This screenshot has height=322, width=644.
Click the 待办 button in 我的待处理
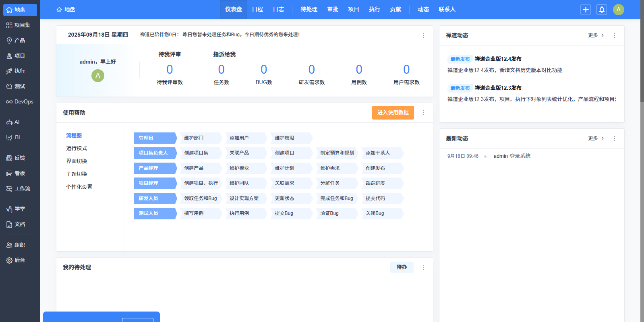[402, 267]
